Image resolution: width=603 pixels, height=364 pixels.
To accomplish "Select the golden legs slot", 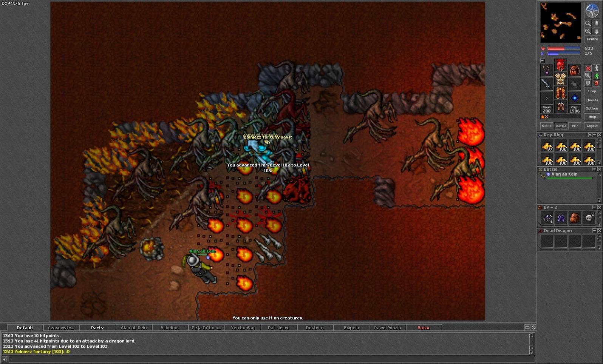I will [x=560, y=93].
